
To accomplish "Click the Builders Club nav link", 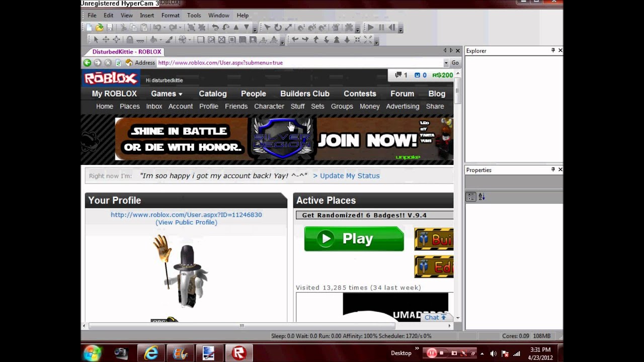I will (x=305, y=94).
